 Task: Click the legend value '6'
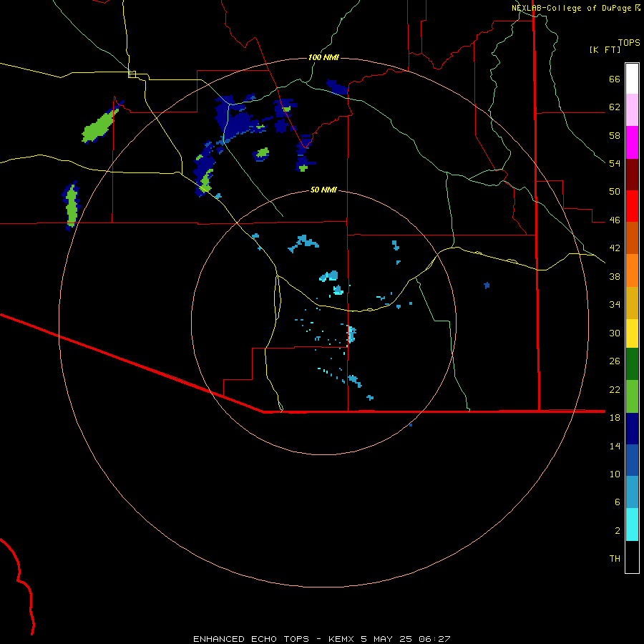[618, 502]
